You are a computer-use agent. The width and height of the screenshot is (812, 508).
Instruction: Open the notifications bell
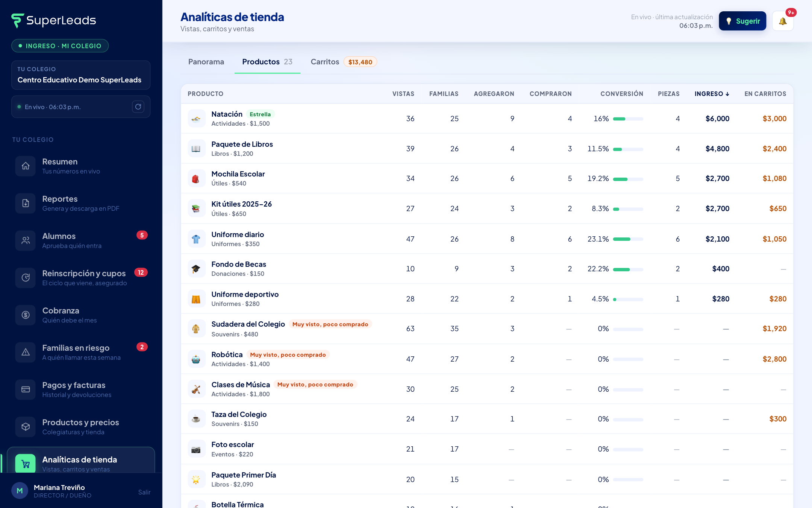[783, 21]
